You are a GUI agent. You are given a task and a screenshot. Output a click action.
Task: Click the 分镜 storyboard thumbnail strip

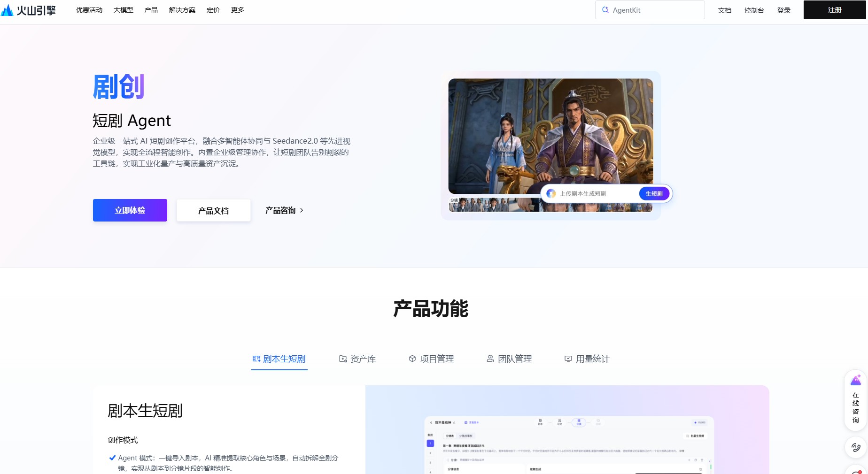550,205
